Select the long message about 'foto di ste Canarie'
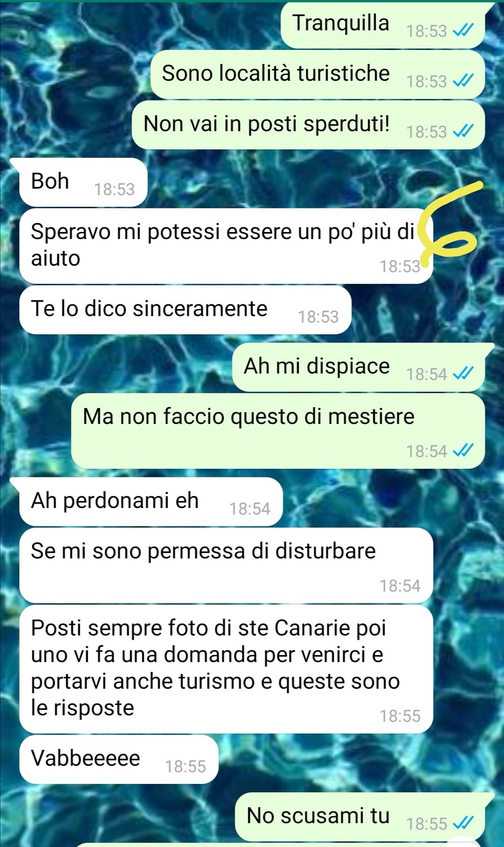Image resolution: width=504 pixels, height=847 pixels. point(226,669)
